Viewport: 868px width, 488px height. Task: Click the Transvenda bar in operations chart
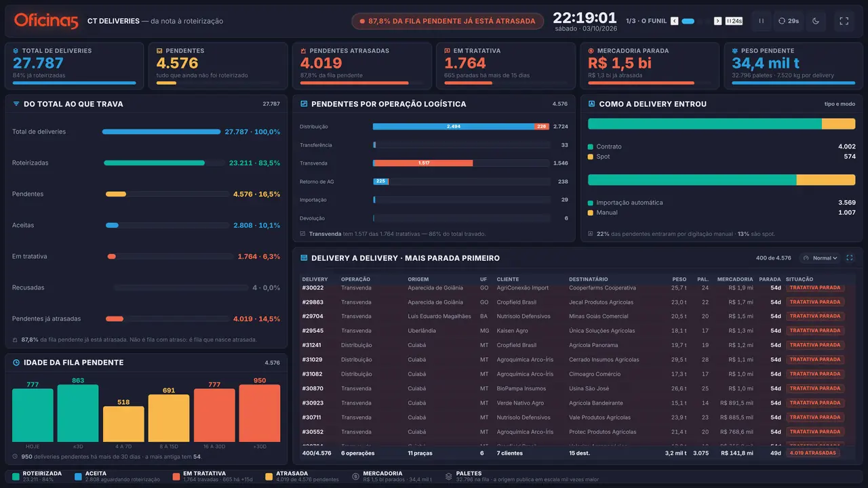click(423, 163)
